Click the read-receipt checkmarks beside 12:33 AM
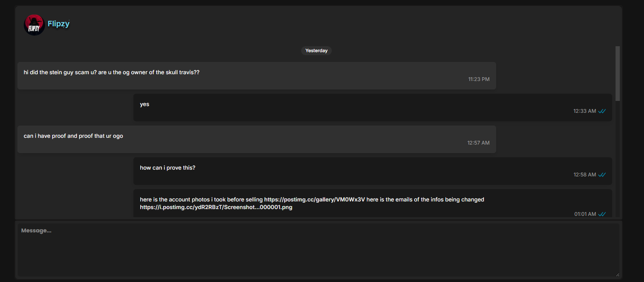644x282 pixels. (x=602, y=111)
